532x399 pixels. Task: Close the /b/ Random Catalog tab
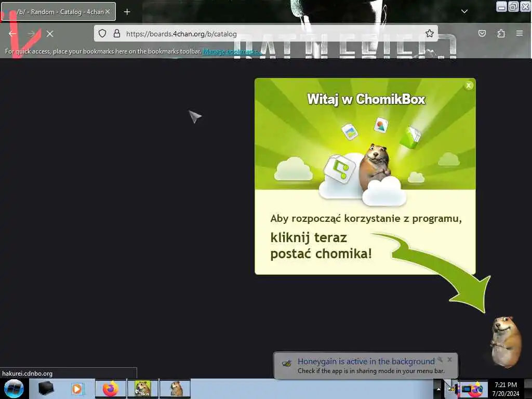108,11
